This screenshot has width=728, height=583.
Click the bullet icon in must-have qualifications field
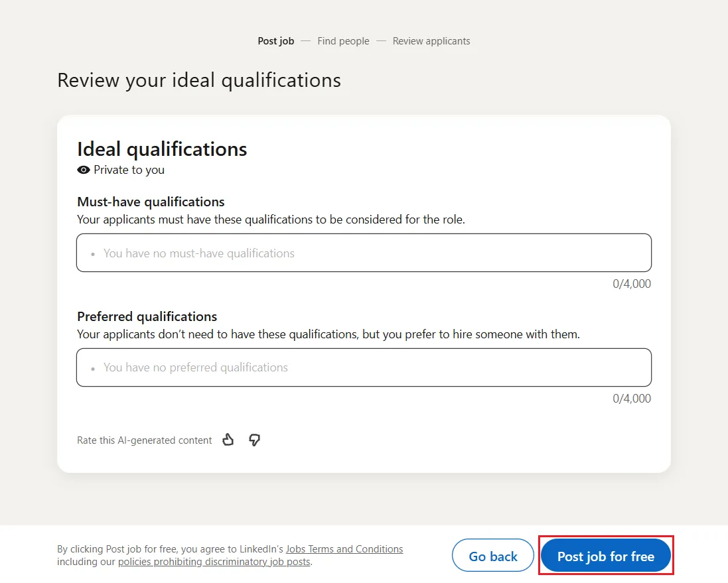[x=93, y=253]
